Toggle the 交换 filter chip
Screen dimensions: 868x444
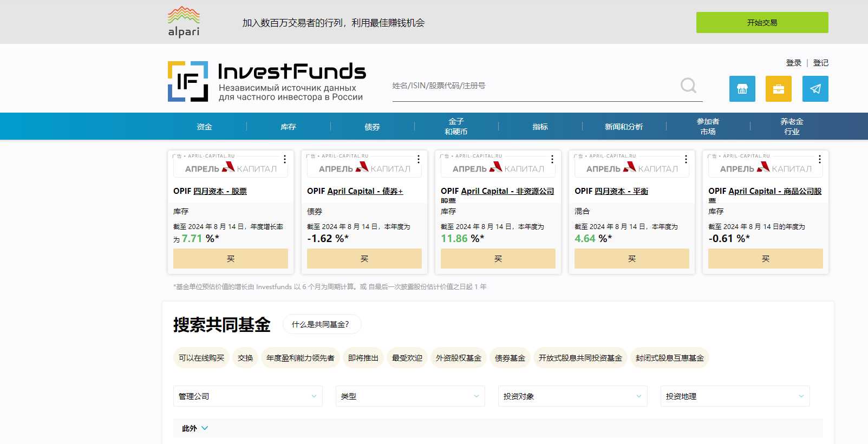click(x=245, y=358)
